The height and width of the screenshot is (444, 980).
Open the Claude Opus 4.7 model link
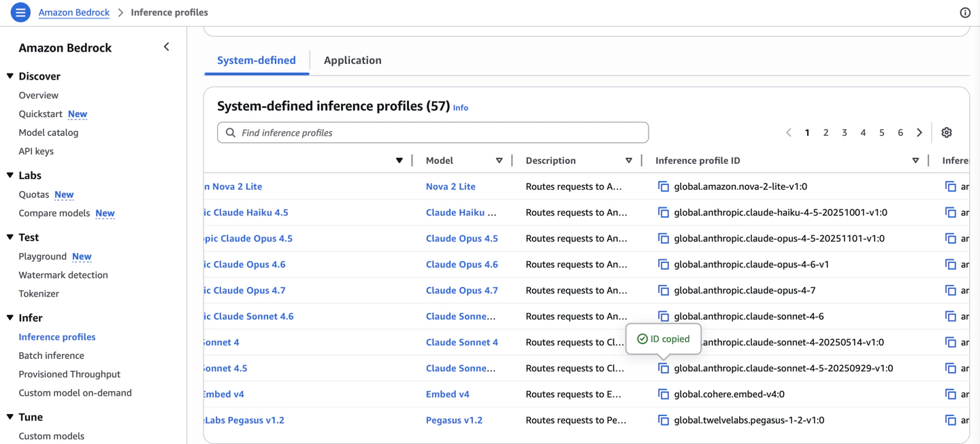pos(462,290)
